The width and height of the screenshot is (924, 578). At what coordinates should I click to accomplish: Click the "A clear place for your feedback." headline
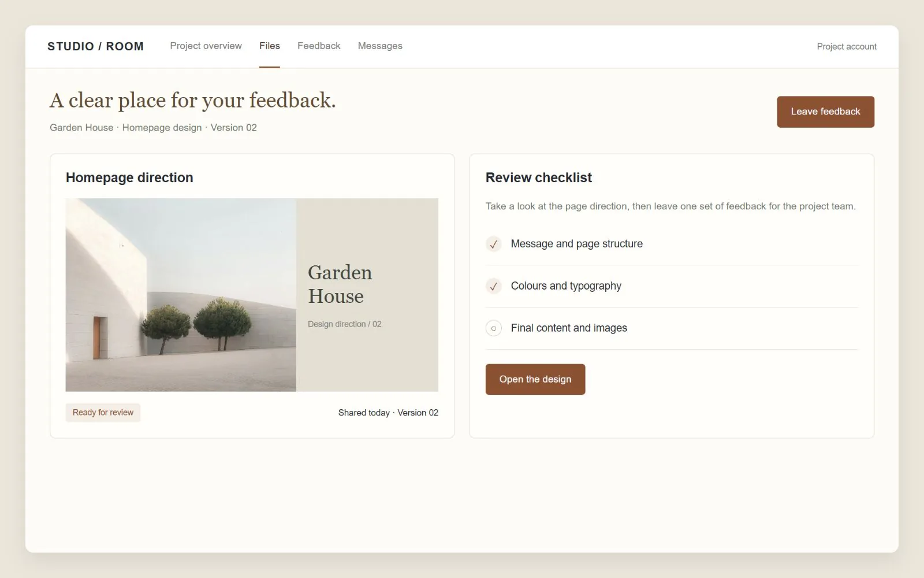[193, 101]
